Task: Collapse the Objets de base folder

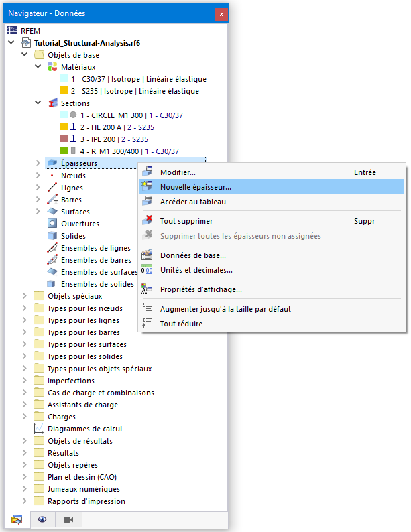Action: click(x=24, y=54)
